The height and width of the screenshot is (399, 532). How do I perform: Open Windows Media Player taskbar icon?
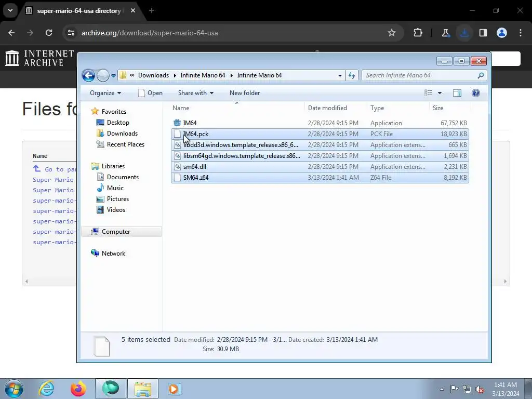pos(174,389)
